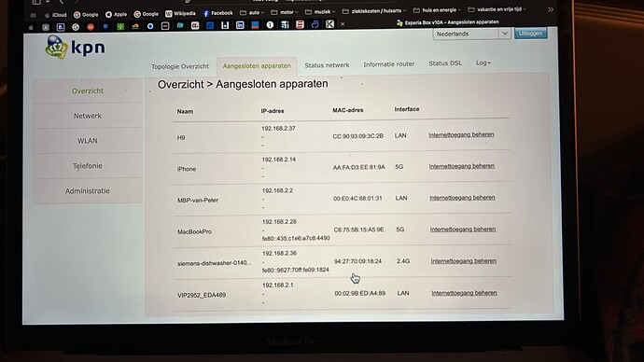Open the Log dropdown menu
The image size is (644, 362).
coord(483,63)
